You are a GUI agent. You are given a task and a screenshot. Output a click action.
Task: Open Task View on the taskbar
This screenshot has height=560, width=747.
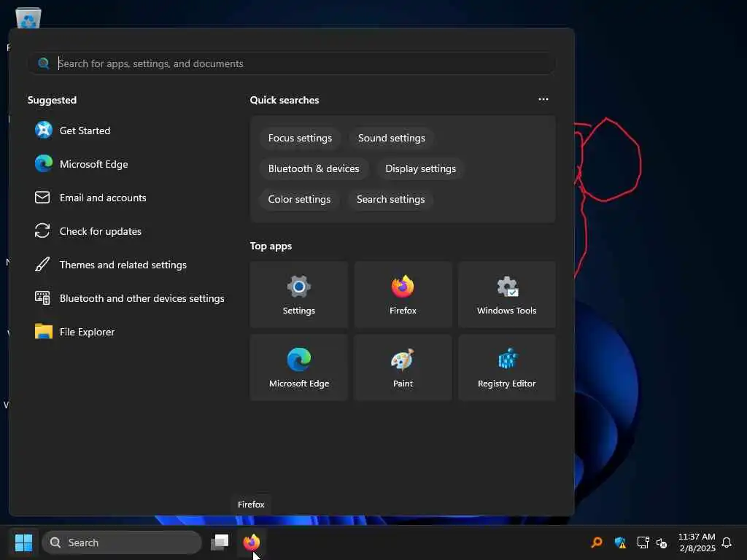[x=220, y=542]
